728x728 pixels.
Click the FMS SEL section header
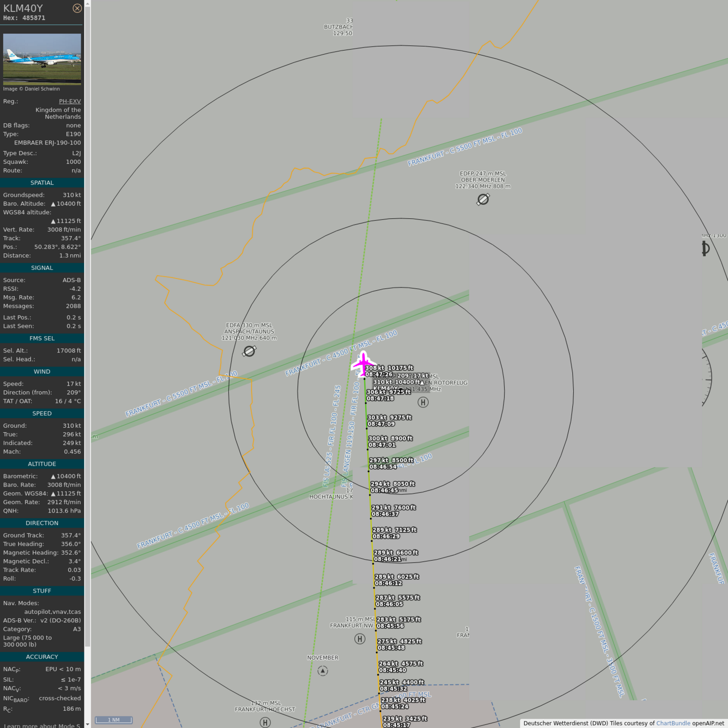click(x=42, y=339)
